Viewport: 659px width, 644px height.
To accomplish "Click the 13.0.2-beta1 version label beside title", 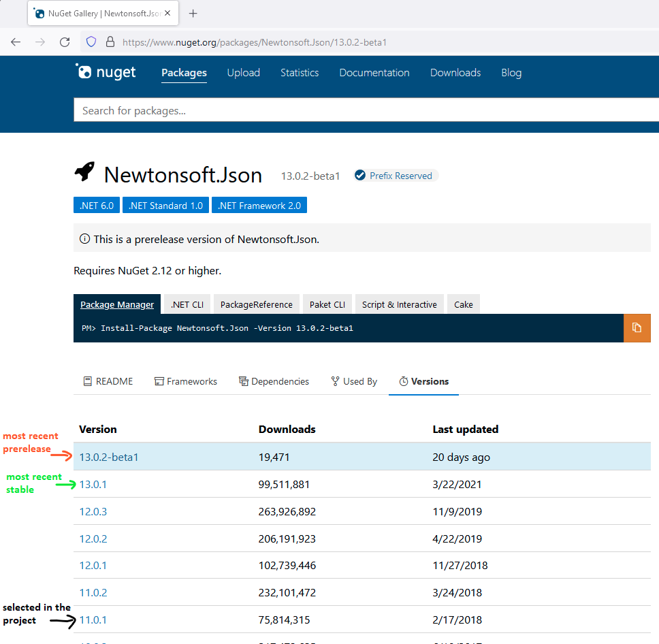I will [310, 176].
